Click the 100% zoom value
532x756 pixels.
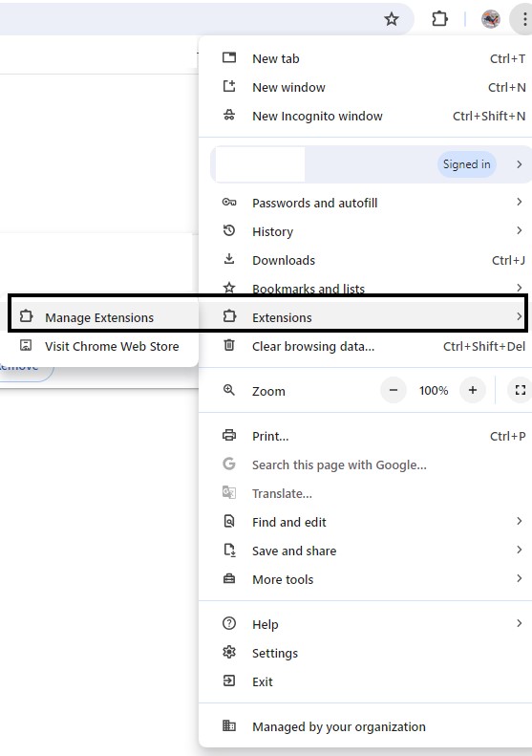pos(434,391)
